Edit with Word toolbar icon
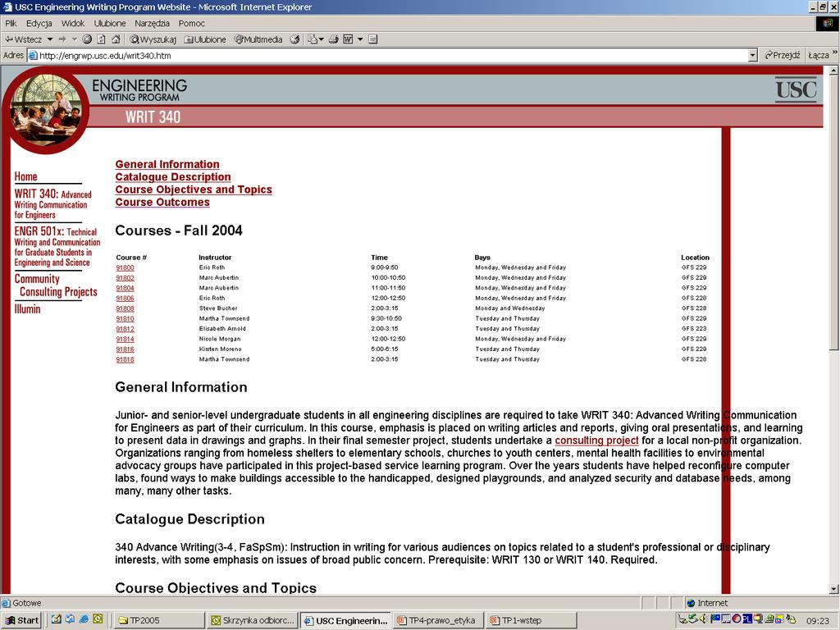The height and width of the screenshot is (630, 840). point(348,39)
